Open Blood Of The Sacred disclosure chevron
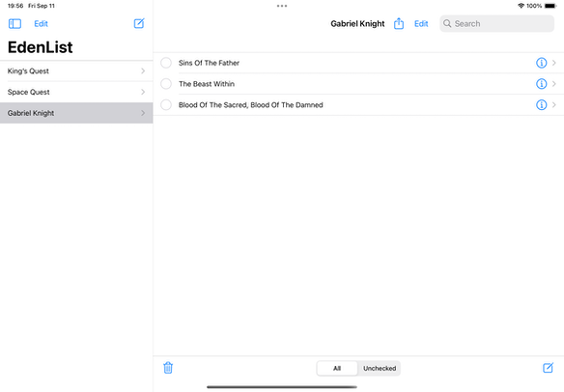The width and height of the screenshot is (564, 392). click(x=554, y=105)
